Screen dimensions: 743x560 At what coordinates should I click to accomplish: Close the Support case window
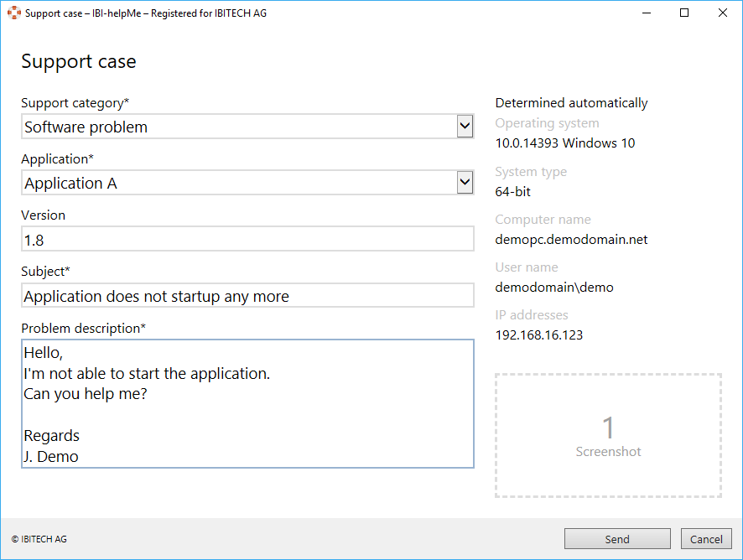(723, 13)
